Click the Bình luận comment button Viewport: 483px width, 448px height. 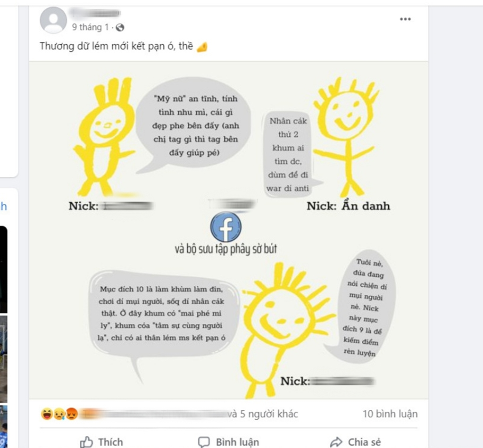point(228,442)
